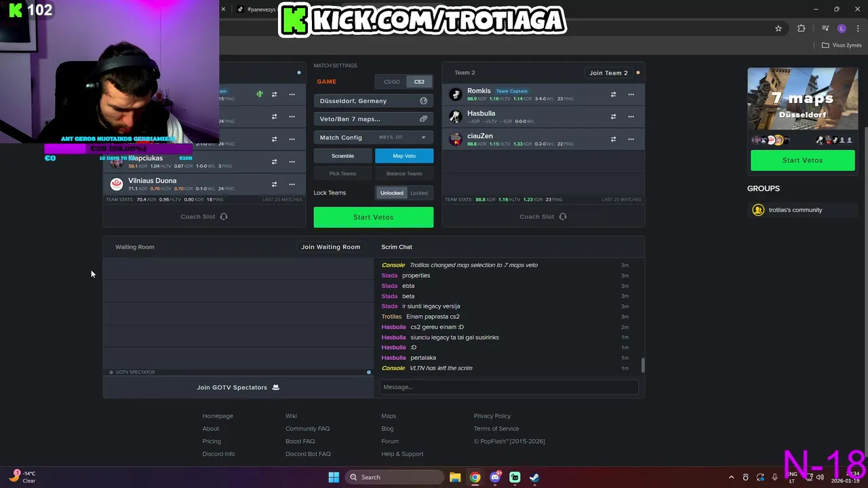Open the Chrome extensions puzzle icon
This screenshot has height=488, width=868.
pos(802,28)
